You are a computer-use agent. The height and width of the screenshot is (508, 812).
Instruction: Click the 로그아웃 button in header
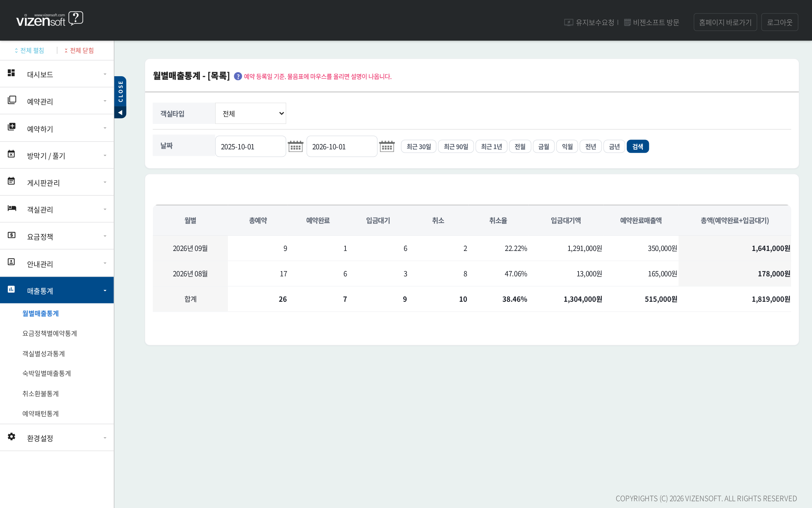coord(780,22)
